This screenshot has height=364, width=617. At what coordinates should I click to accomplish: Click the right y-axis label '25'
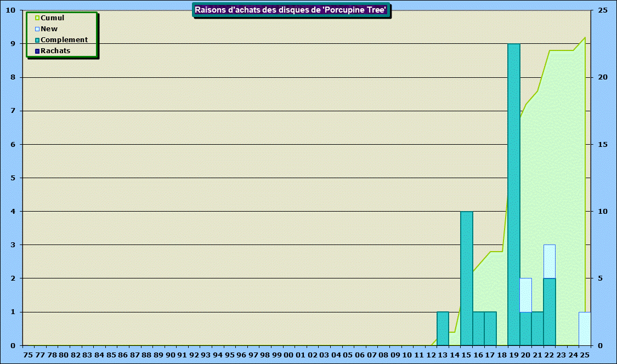click(603, 10)
